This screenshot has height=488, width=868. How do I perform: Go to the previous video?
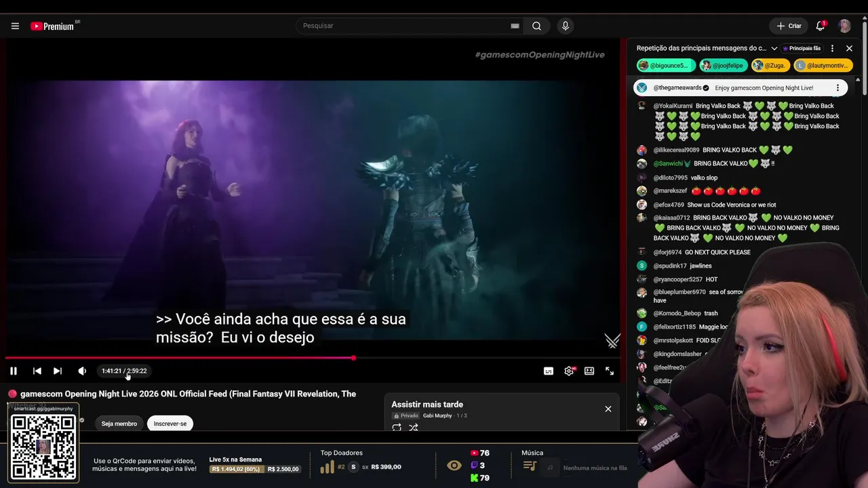tap(37, 371)
